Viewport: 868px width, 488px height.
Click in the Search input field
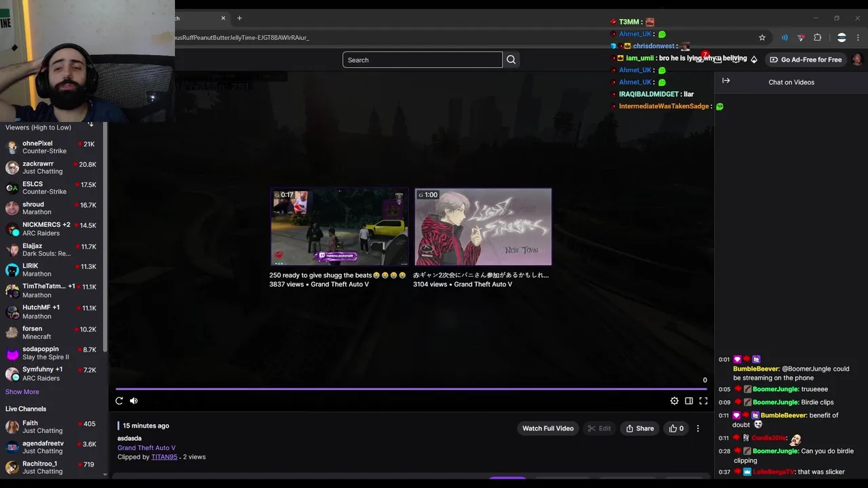click(x=422, y=60)
